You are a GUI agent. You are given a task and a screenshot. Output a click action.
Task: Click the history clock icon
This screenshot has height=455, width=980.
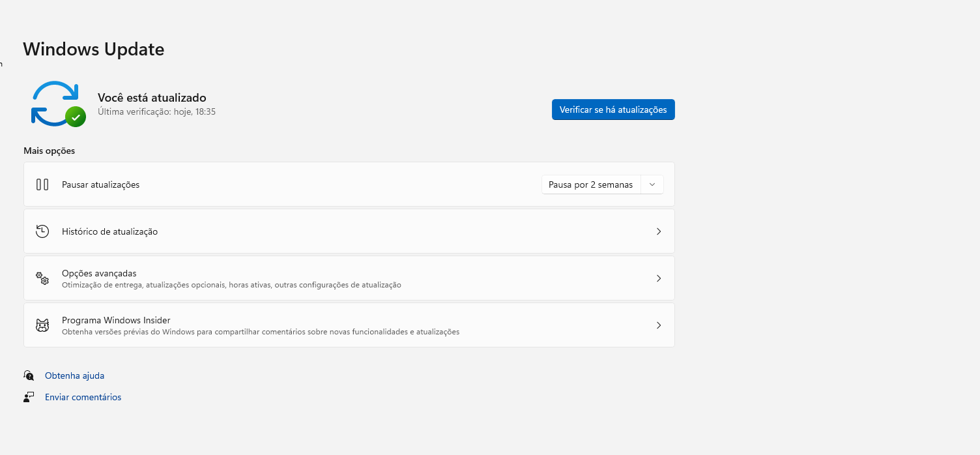tap(42, 231)
